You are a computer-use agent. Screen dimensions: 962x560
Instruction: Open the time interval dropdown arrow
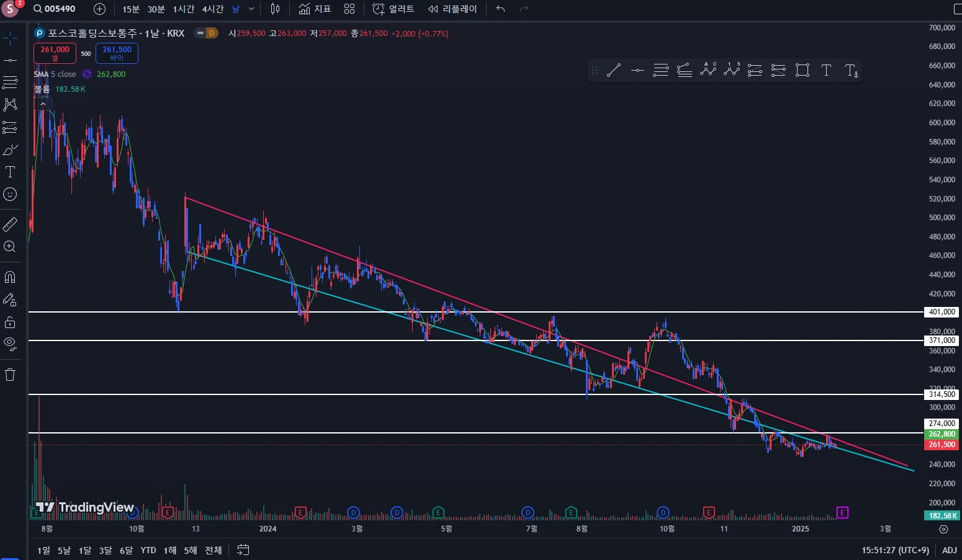pyautogui.click(x=251, y=9)
